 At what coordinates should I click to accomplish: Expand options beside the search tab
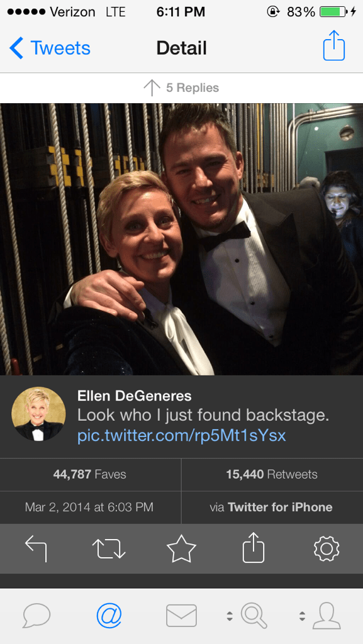pos(230,616)
